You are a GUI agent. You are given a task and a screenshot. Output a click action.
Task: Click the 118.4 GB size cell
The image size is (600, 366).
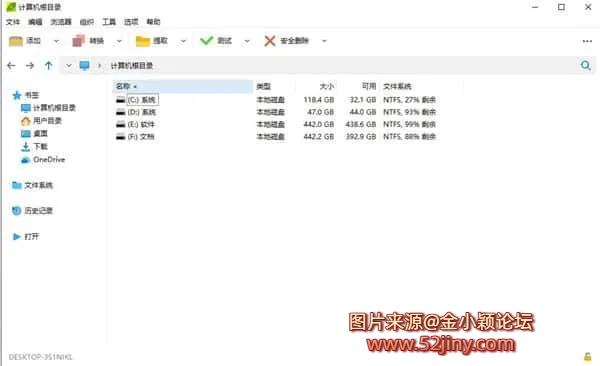[x=319, y=100]
